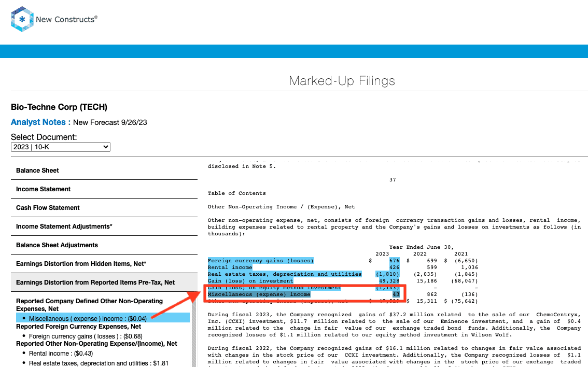
Task: Click the page number 37 in filing
Action: tap(393, 180)
